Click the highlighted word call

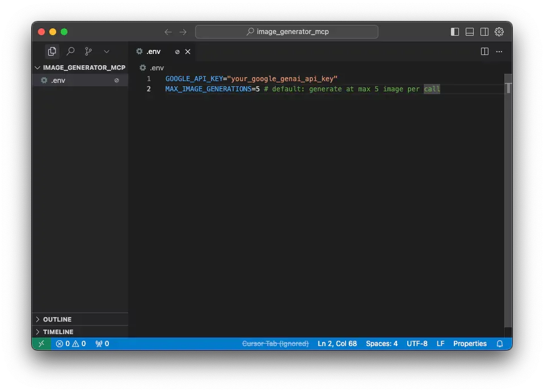[x=432, y=89]
